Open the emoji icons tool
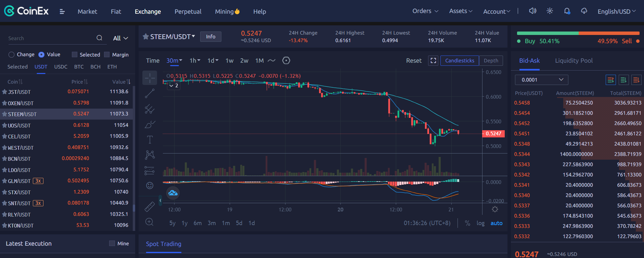 pyautogui.click(x=150, y=186)
